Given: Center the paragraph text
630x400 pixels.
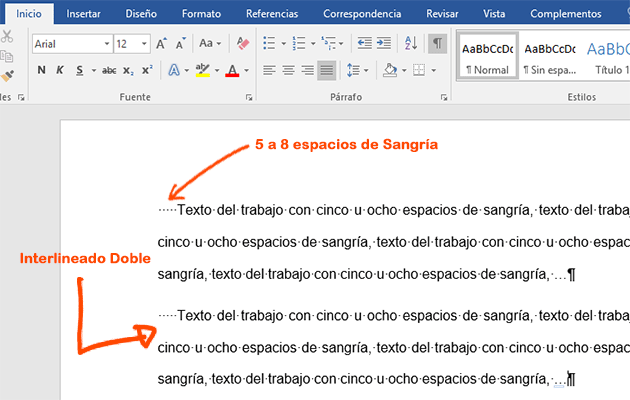Looking at the screenshot, I should [x=288, y=71].
